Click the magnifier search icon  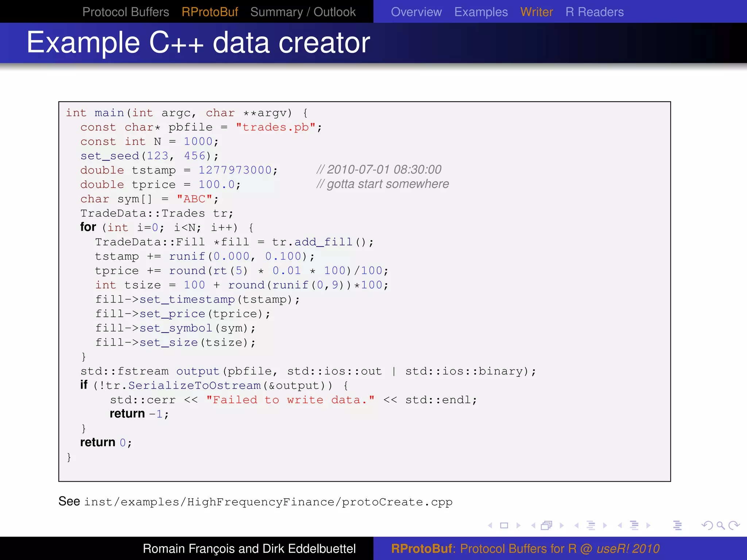point(720,525)
